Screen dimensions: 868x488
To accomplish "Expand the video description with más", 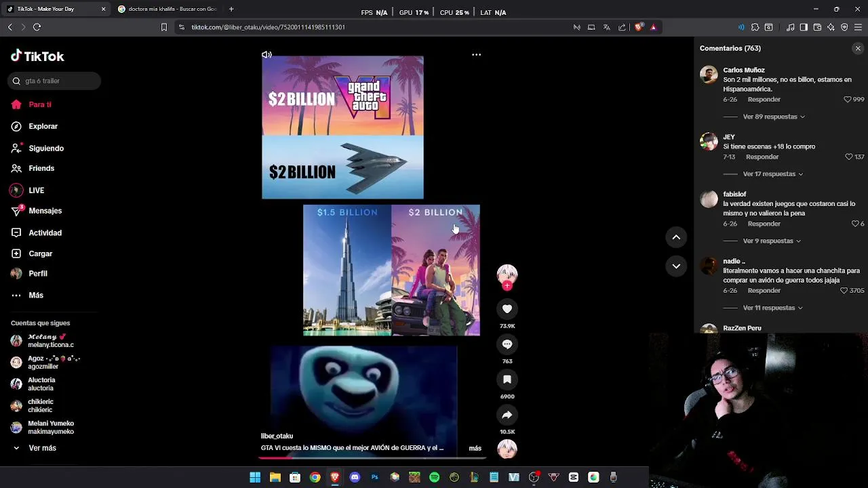I will 475,449.
